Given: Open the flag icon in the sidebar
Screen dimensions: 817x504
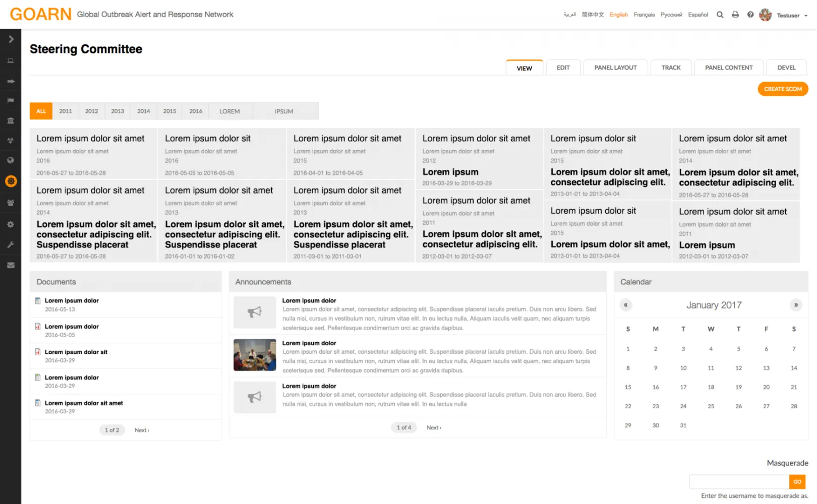Looking at the screenshot, I should pos(11,101).
